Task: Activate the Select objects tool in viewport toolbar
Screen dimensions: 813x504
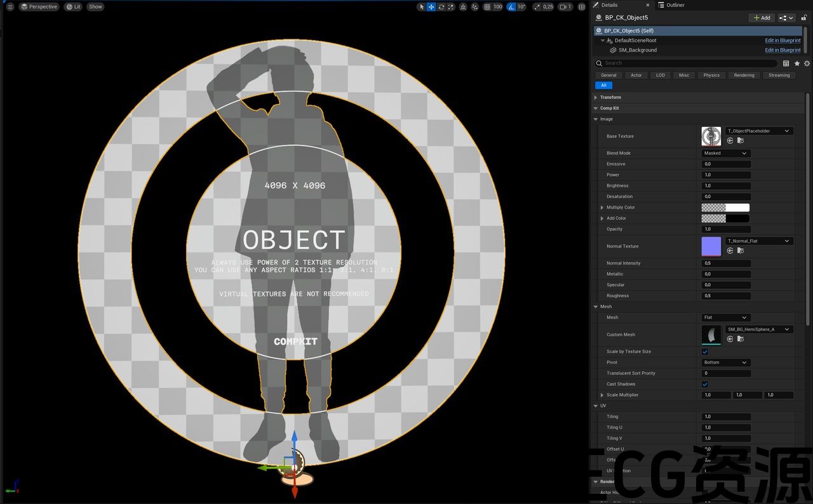Action: tap(421, 7)
